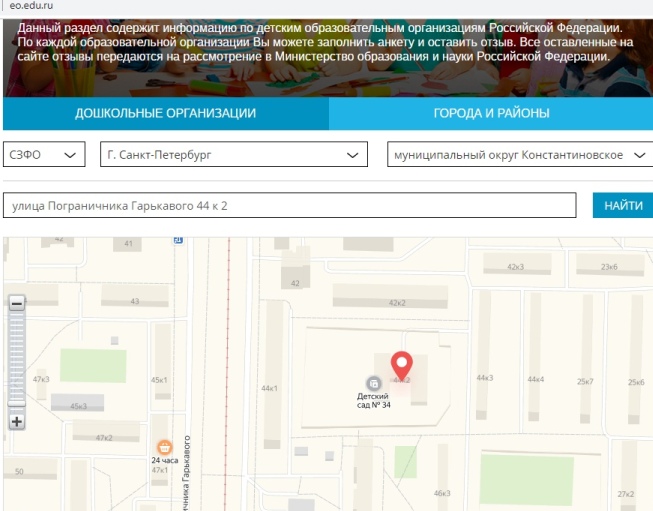
Task: Switch to the Города и районы tab
Action: point(491,113)
